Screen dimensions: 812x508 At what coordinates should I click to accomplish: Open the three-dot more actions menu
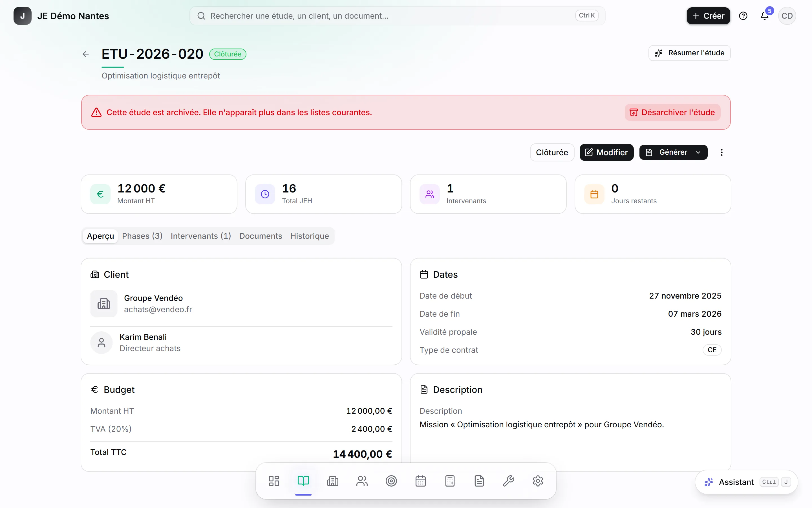tap(721, 152)
